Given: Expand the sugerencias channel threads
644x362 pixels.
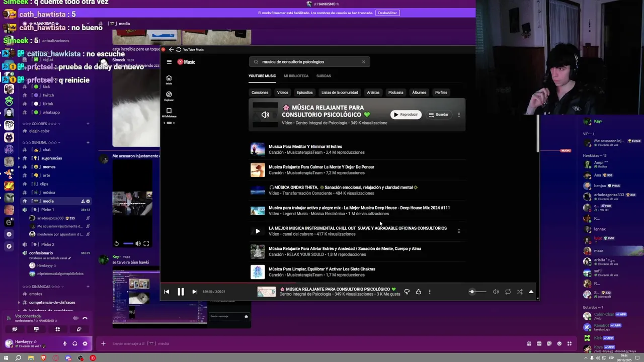Looking at the screenshot, I should click(19, 158).
